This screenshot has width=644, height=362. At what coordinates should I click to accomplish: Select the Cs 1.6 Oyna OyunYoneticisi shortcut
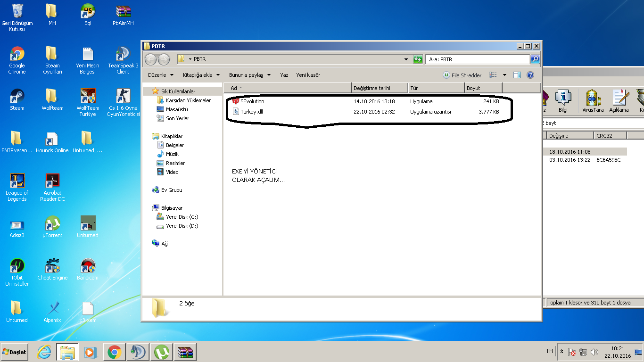point(123,102)
